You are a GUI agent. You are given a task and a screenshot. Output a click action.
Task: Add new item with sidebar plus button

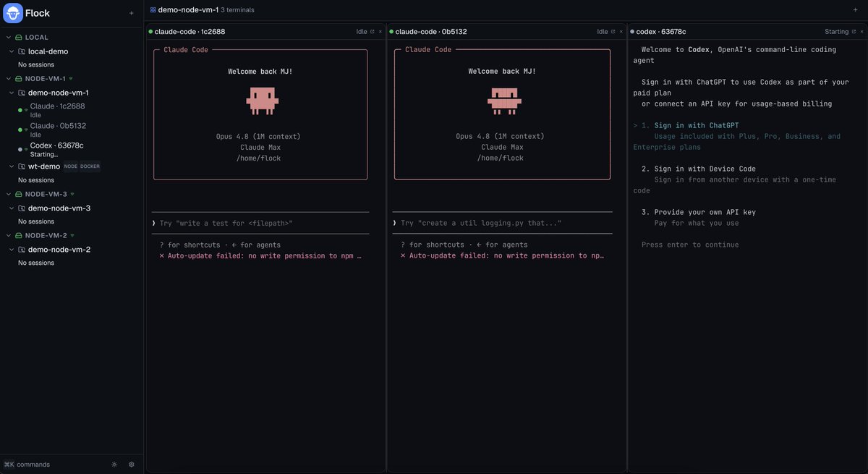(131, 13)
